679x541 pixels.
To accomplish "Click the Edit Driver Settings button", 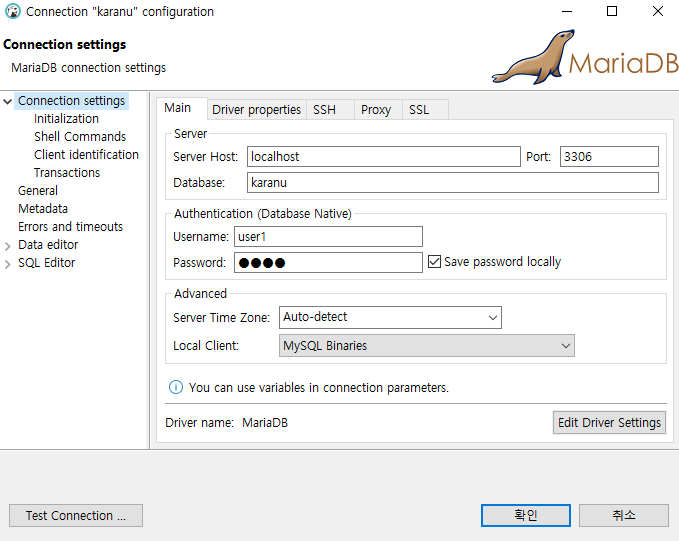I will (x=609, y=422).
